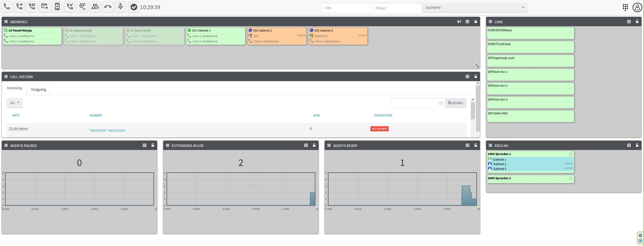Expand the AGENTS PAUSED chart
The height and width of the screenshot is (246, 644).
point(156,209)
